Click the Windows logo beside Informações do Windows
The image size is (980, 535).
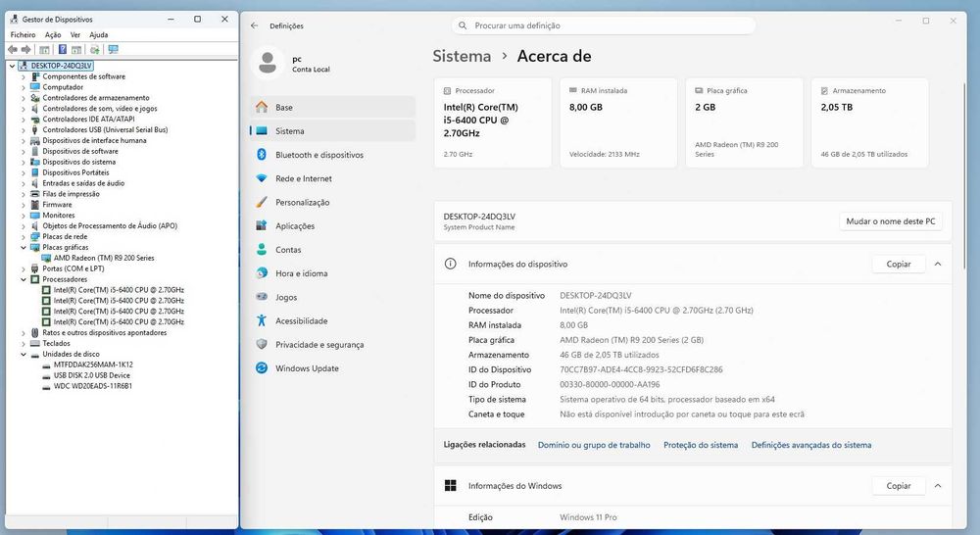(450, 486)
